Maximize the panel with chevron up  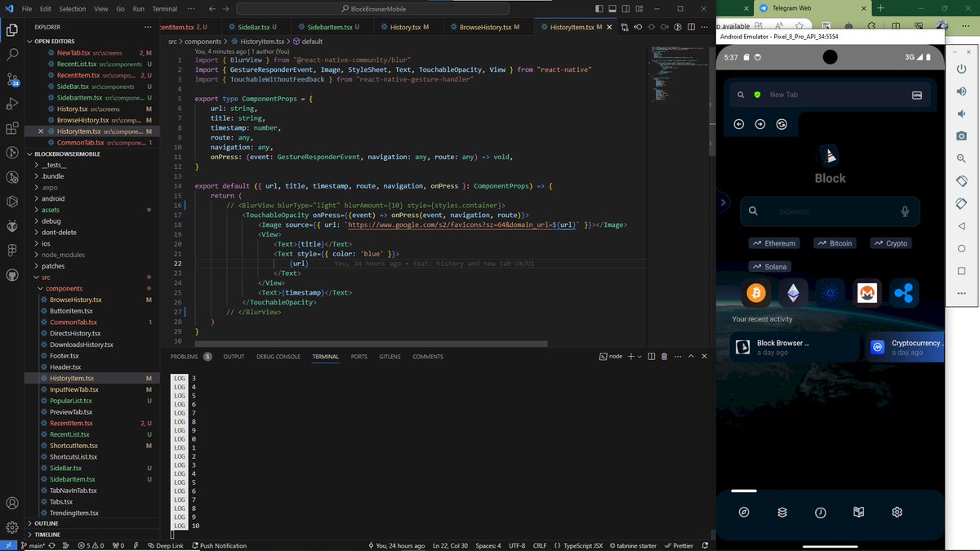click(x=691, y=357)
